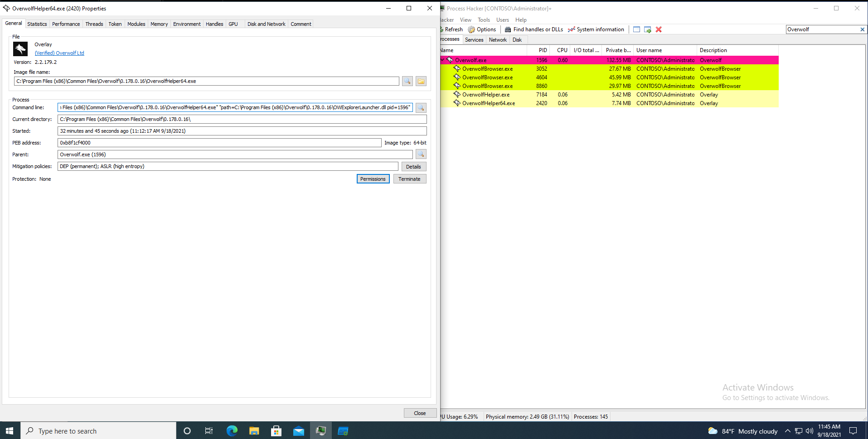The height and width of the screenshot is (439, 868).
Task: Inspect image file using magnifier icon
Action: tap(407, 81)
